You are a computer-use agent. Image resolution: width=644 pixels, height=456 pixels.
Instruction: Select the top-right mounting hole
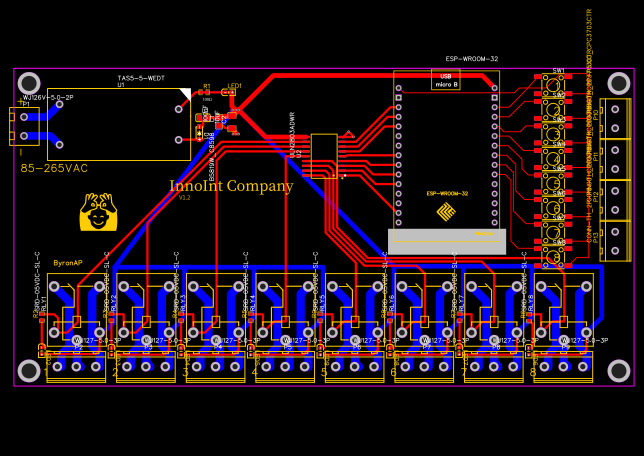619,84
